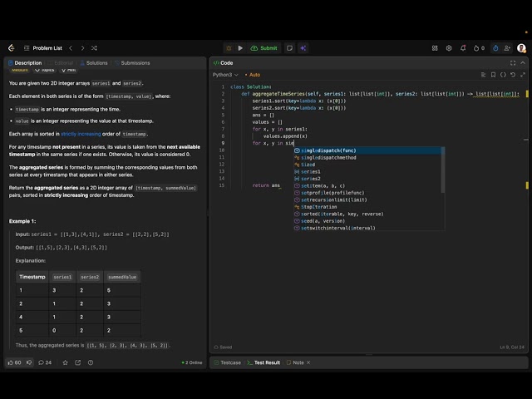Image resolution: width=532 pixels, height=399 pixels.
Task: Select singledispatchmethod suggestion
Action: [x=367, y=157]
